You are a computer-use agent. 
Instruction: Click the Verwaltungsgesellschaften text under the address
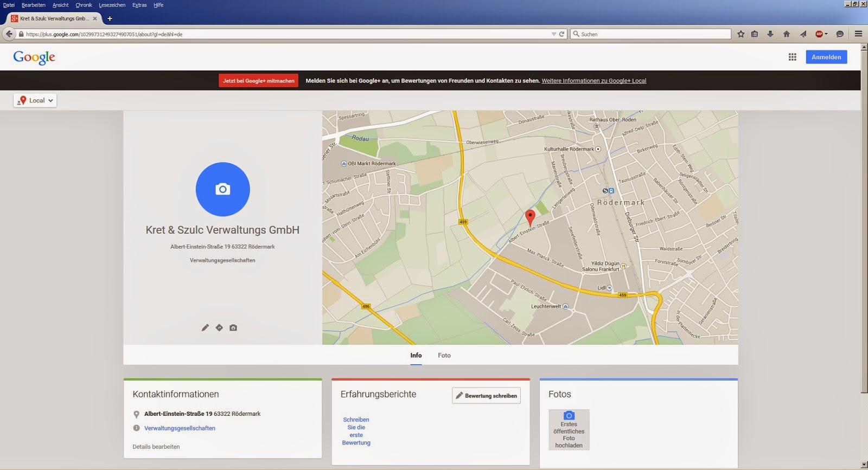point(222,260)
